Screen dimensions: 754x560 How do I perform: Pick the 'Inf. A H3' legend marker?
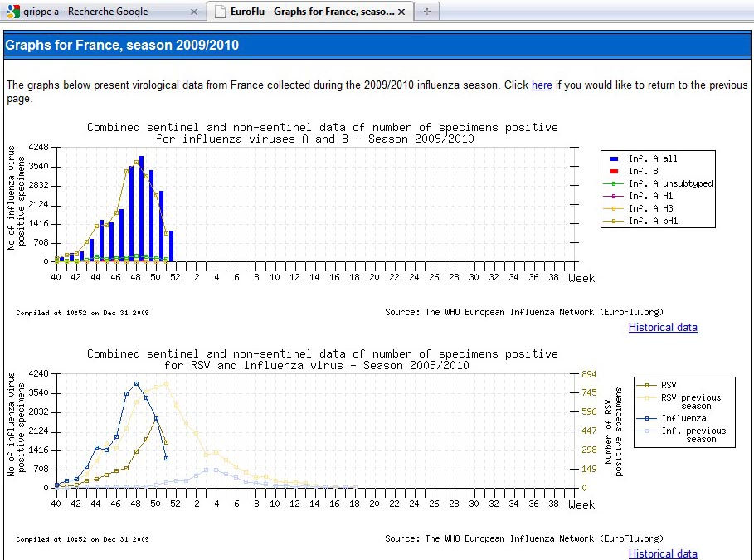tap(614, 208)
